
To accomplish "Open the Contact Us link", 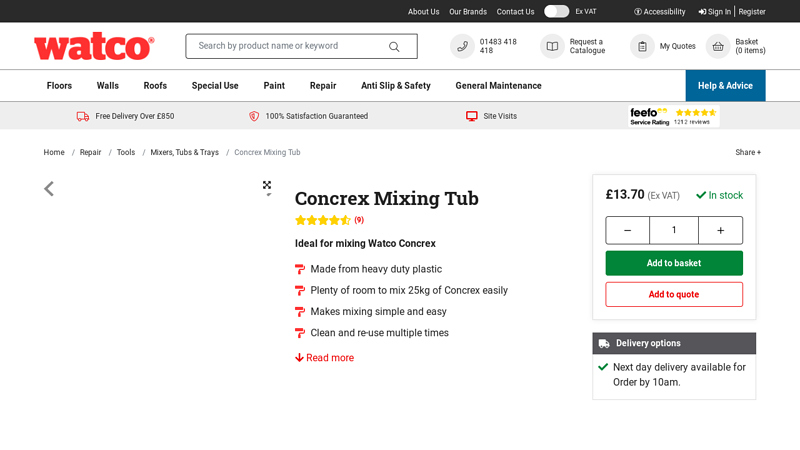I will tap(515, 12).
